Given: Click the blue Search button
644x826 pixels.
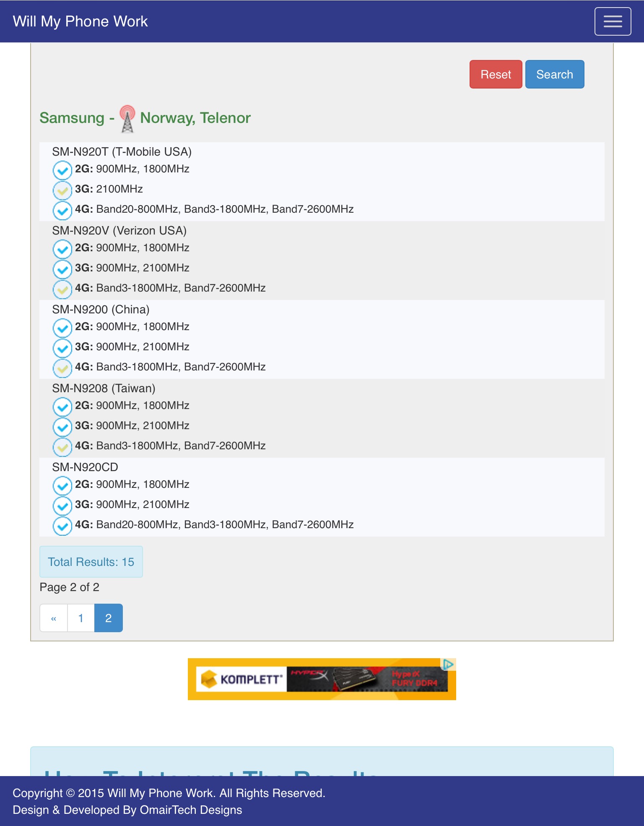Looking at the screenshot, I should click(x=554, y=74).
